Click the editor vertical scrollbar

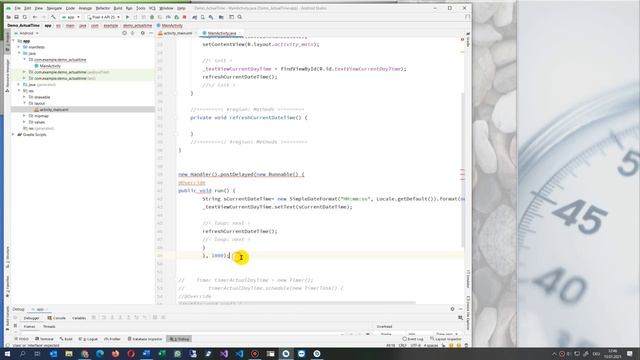click(462, 169)
